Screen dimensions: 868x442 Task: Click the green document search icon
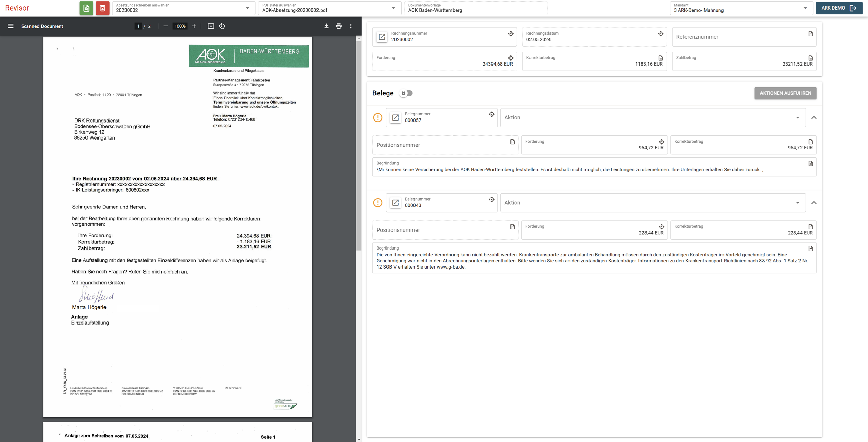[x=86, y=8]
